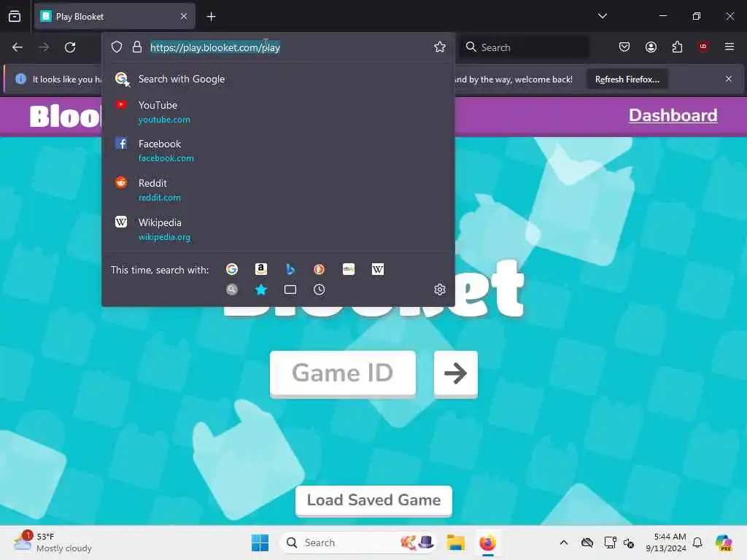Search open tabs with the tab icon
This screenshot has width=747, height=560.
pos(290,289)
